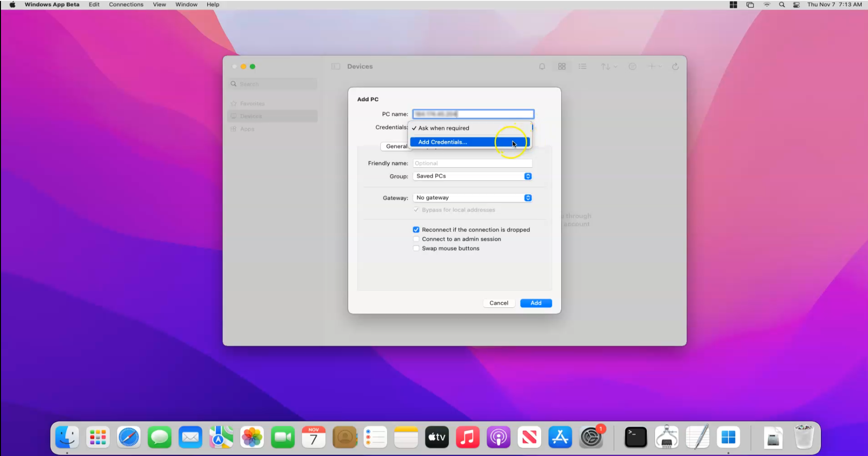Enable Connect to an admin session
Screen dimensions: 868x456
click(x=416, y=239)
